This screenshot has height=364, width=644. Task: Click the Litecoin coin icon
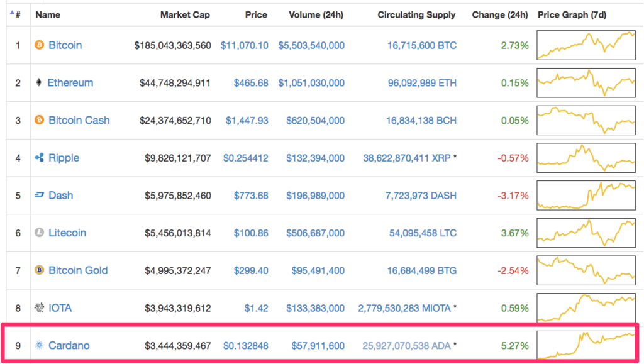40,233
